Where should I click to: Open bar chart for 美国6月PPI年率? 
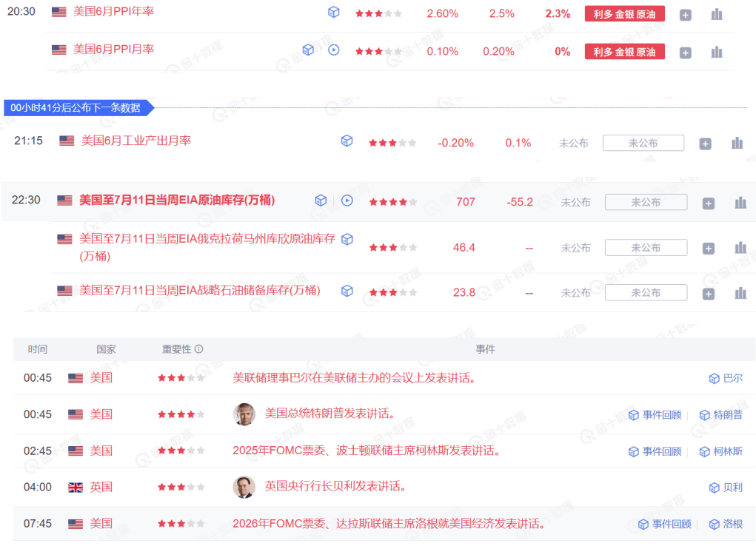pyautogui.click(x=717, y=15)
